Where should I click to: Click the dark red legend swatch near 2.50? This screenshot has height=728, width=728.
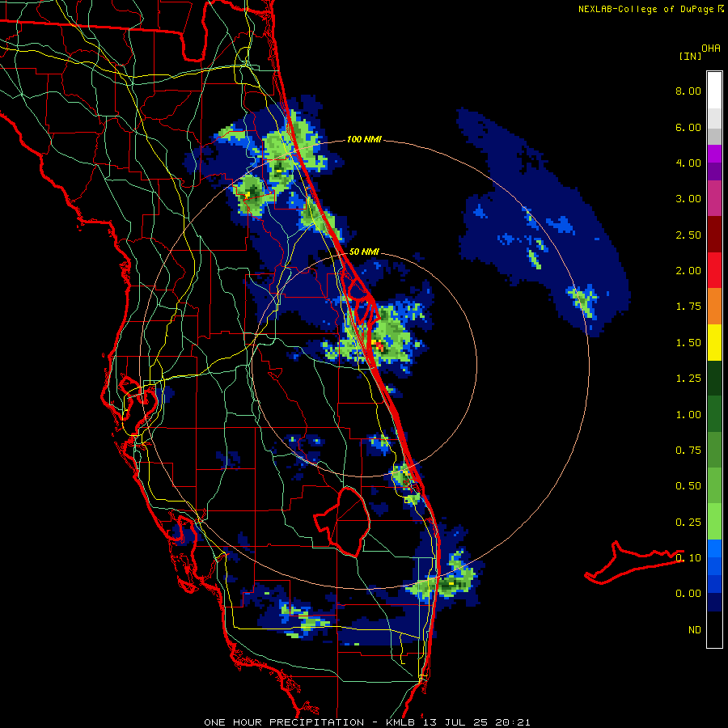(x=714, y=235)
